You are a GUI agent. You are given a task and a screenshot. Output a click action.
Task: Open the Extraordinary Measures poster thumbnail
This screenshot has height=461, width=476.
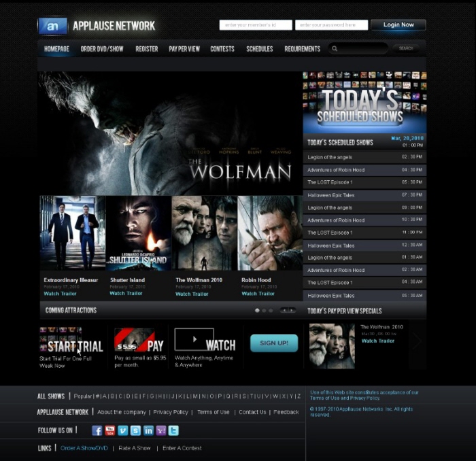(x=73, y=233)
